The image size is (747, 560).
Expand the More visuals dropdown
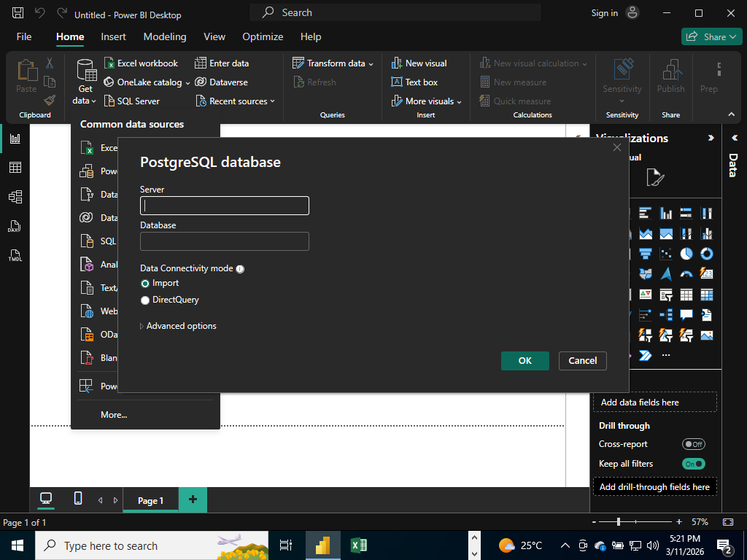(x=426, y=101)
